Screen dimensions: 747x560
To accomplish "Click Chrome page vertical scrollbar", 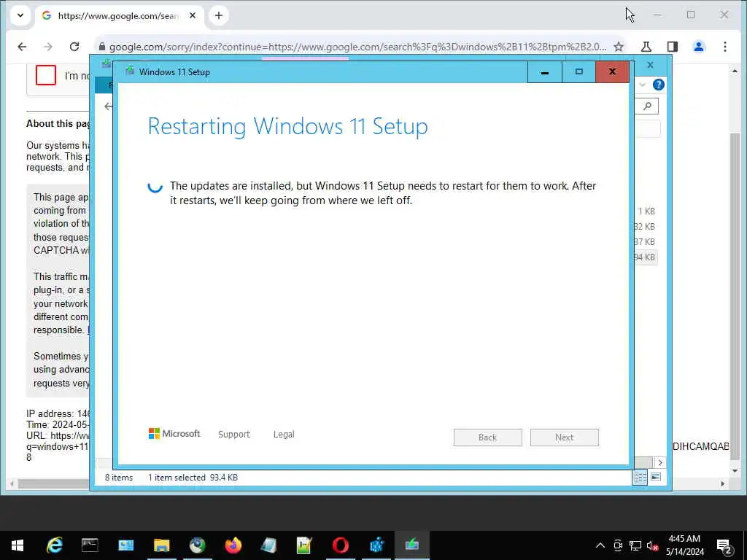I will tap(735, 295).
